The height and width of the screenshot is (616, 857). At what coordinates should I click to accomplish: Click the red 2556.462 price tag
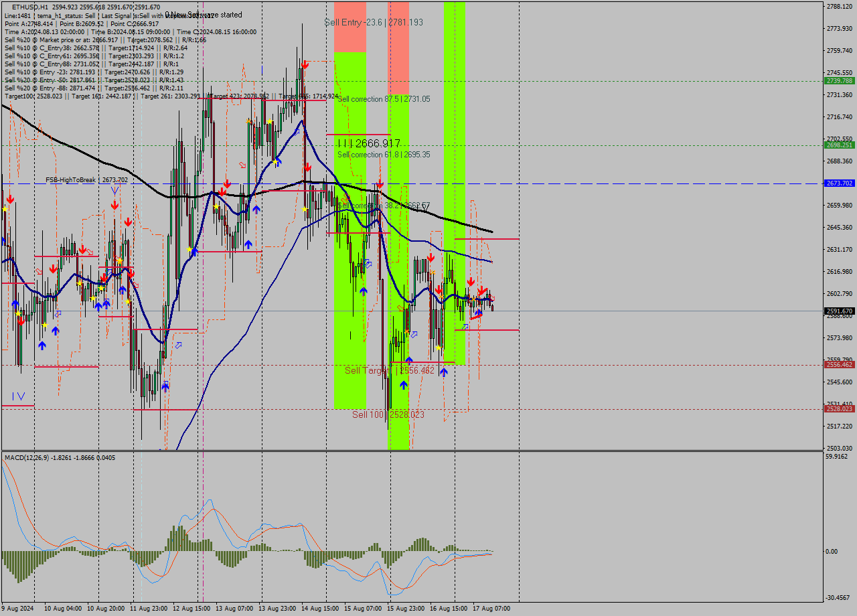point(840,365)
